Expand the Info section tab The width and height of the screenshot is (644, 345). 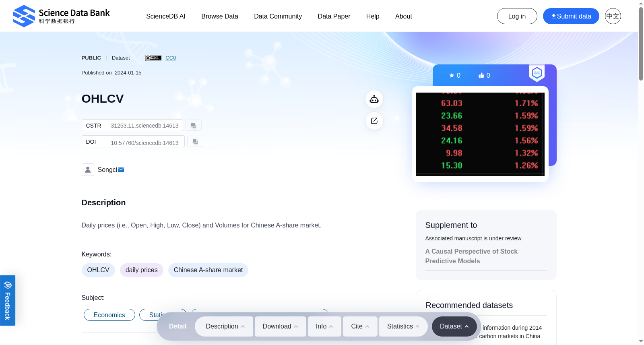[324, 326]
